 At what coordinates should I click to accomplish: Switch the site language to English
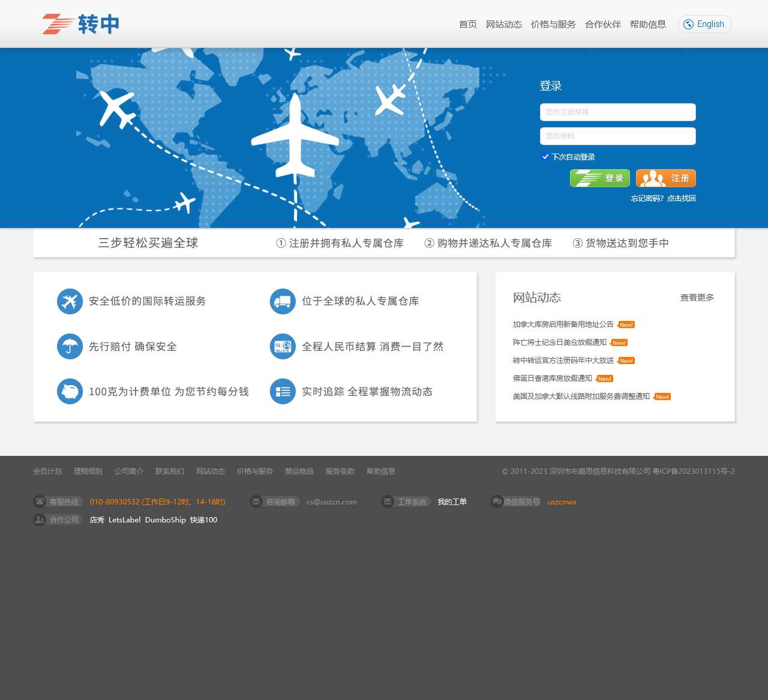click(x=705, y=24)
